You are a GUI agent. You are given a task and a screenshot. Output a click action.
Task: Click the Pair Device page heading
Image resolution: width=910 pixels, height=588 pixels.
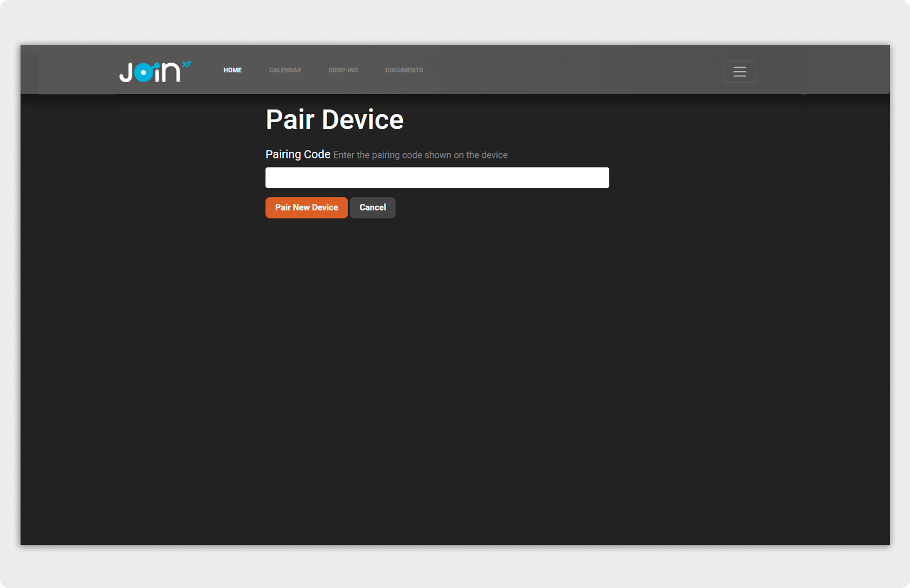coord(334,119)
